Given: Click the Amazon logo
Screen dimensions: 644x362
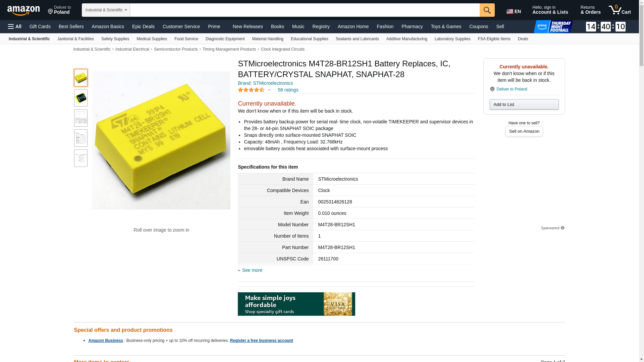Looking at the screenshot, I should tap(23, 10).
